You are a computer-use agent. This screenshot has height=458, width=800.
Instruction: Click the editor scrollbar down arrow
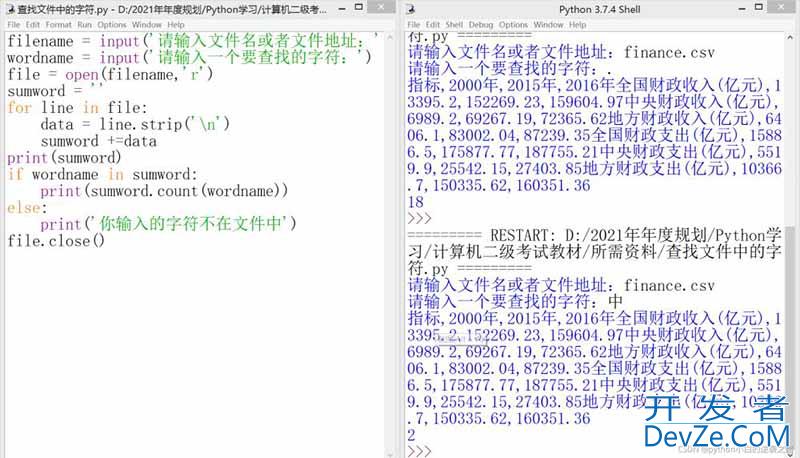390,454
